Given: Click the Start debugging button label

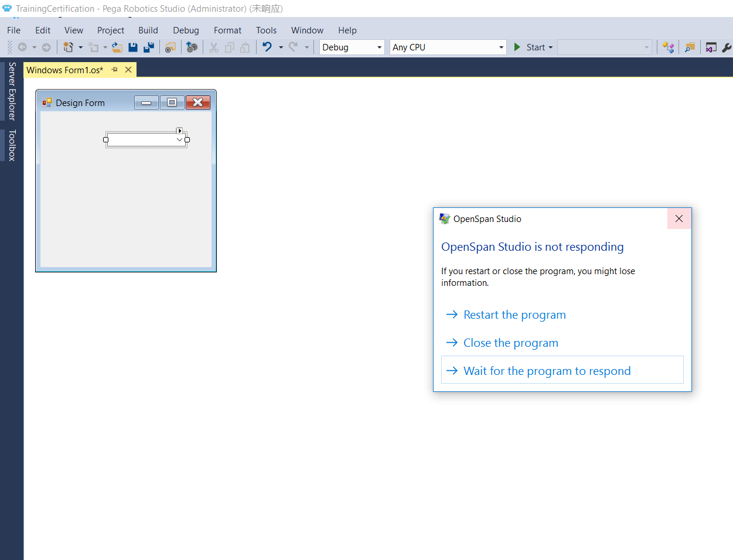Looking at the screenshot, I should point(536,47).
